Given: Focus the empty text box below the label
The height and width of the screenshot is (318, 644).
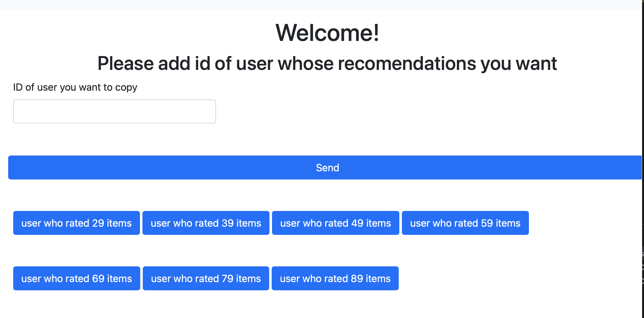Looking at the screenshot, I should pos(114,111).
